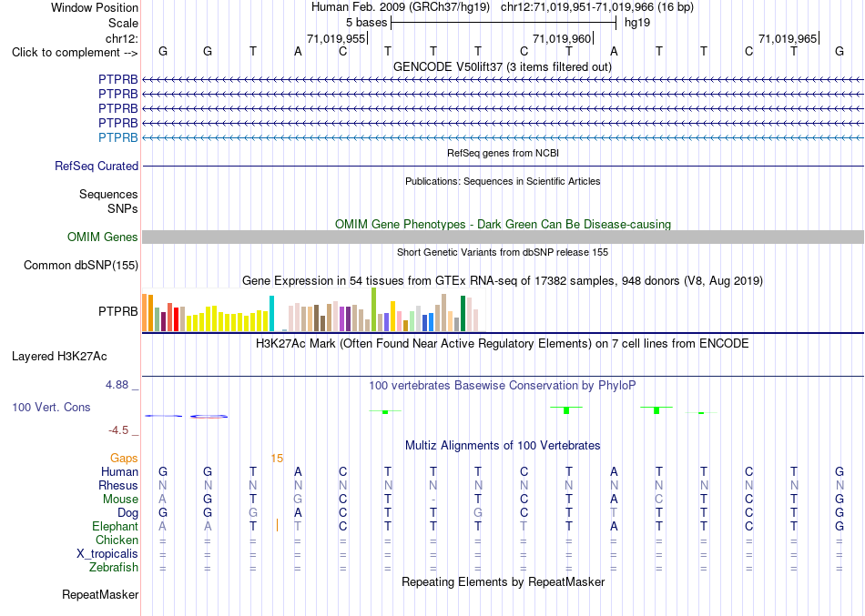The image size is (865, 616).
Task: Open 'Repeating Elements by RepeatMasker' title
Action: point(503,581)
